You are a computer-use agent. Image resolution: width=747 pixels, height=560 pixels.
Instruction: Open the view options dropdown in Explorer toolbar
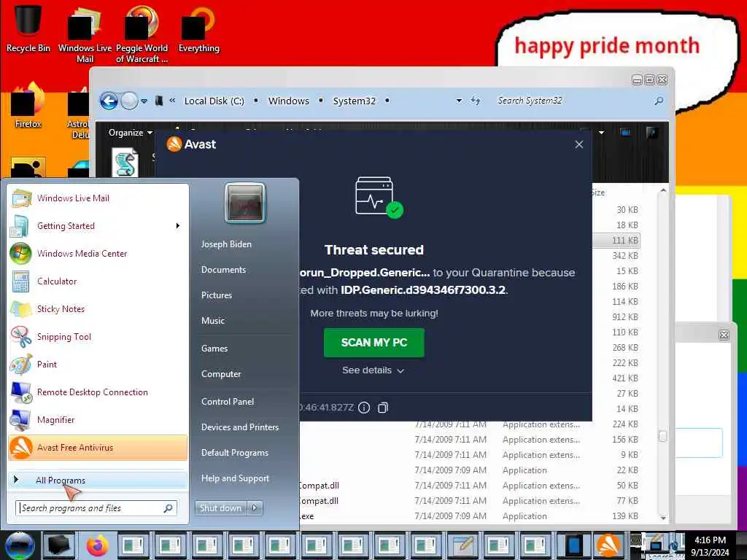coord(602,133)
